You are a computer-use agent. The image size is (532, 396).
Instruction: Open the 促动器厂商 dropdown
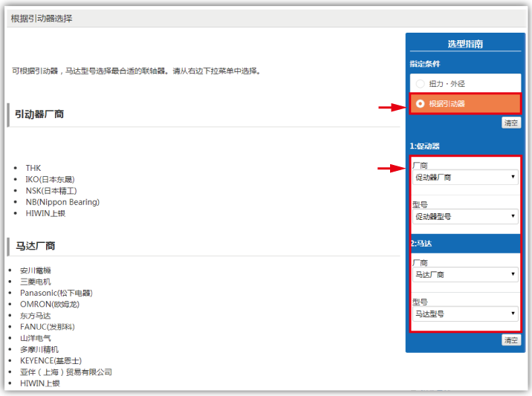pos(465,177)
